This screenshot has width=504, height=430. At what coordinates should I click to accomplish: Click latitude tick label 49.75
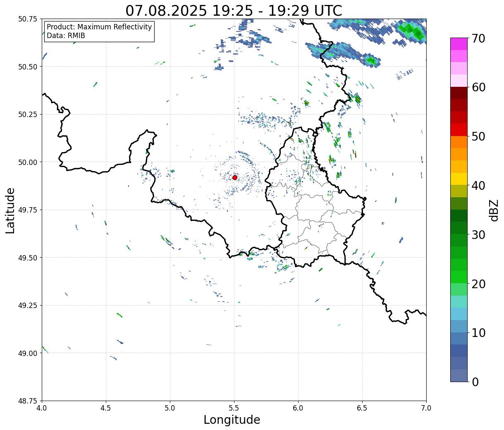[28, 210]
